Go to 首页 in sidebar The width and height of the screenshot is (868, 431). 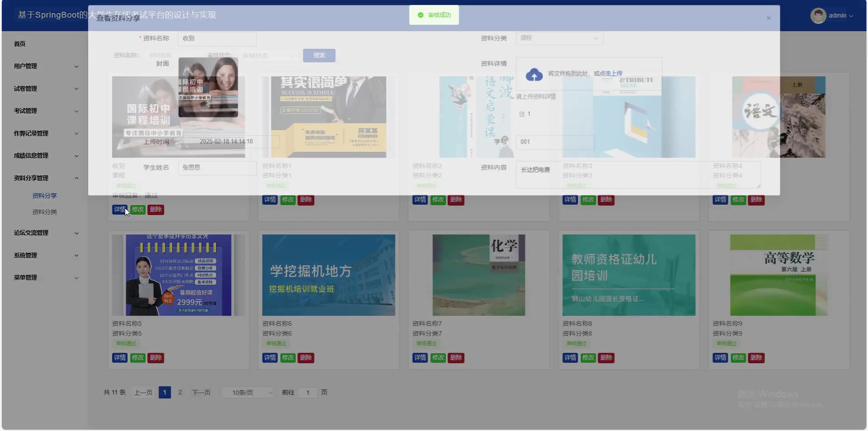(20, 44)
